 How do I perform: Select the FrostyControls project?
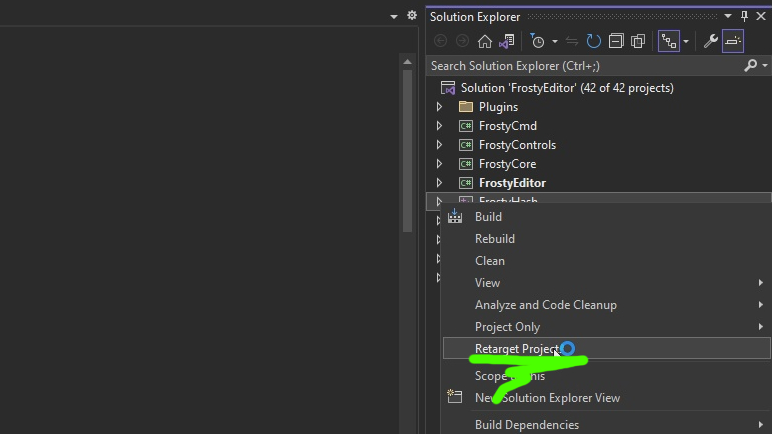coord(517,145)
